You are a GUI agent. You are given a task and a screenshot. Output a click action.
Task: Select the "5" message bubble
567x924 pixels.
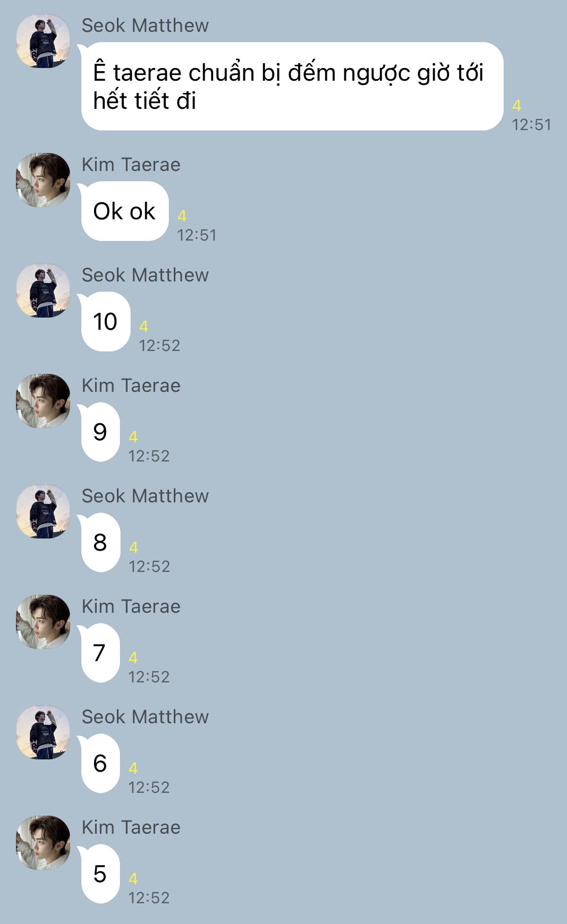99,874
